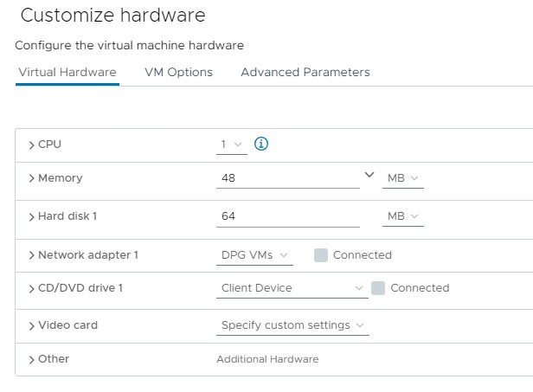Open the Memory size value dropdown arrow
Viewport: 533px width, 392px height.
369,176
